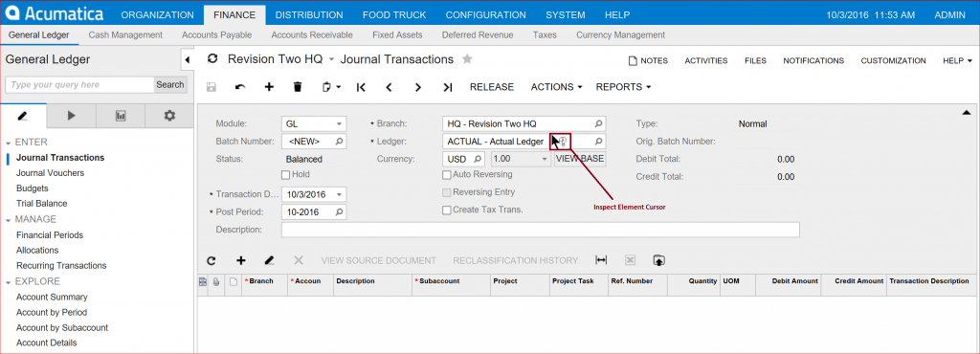980x354 pixels.
Task: Open the ACTIONS dropdown menu
Action: (x=556, y=87)
